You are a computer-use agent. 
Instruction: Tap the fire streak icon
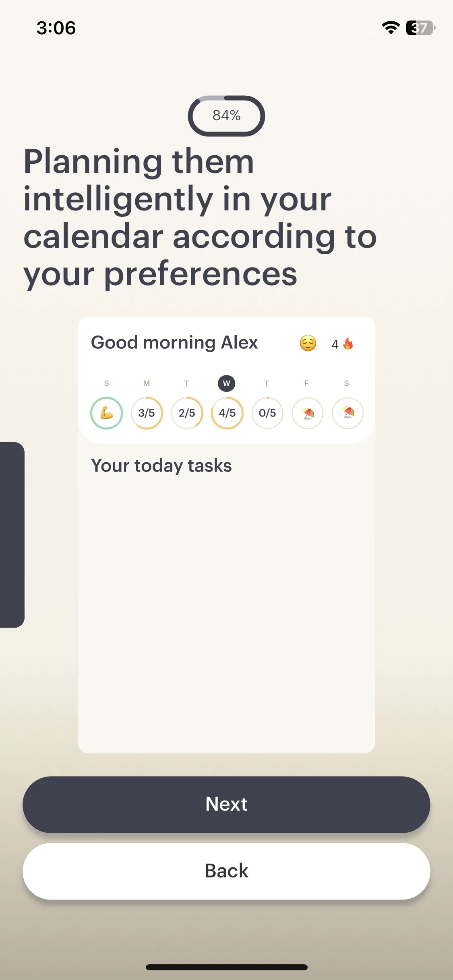coord(348,344)
